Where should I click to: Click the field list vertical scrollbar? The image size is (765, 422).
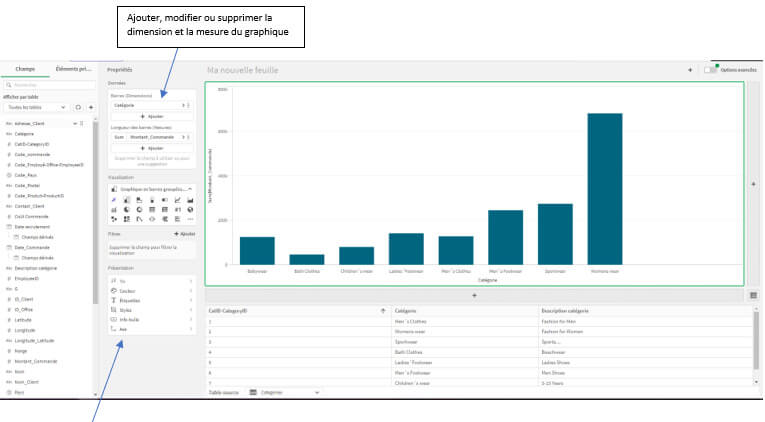pyautogui.click(x=95, y=212)
